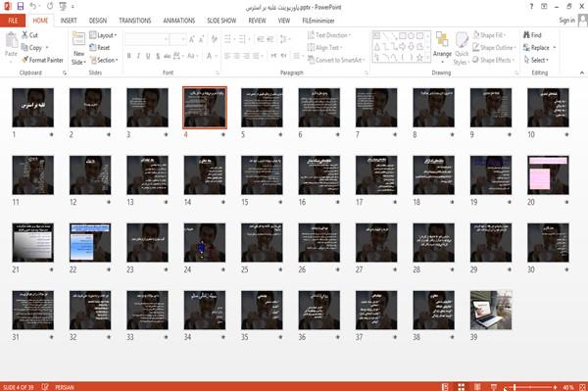Image resolution: width=588 pixels, height=391 pixels.
Task: Switch to Slide Sorter view in status bar
Action: click(x=462, y=387)
